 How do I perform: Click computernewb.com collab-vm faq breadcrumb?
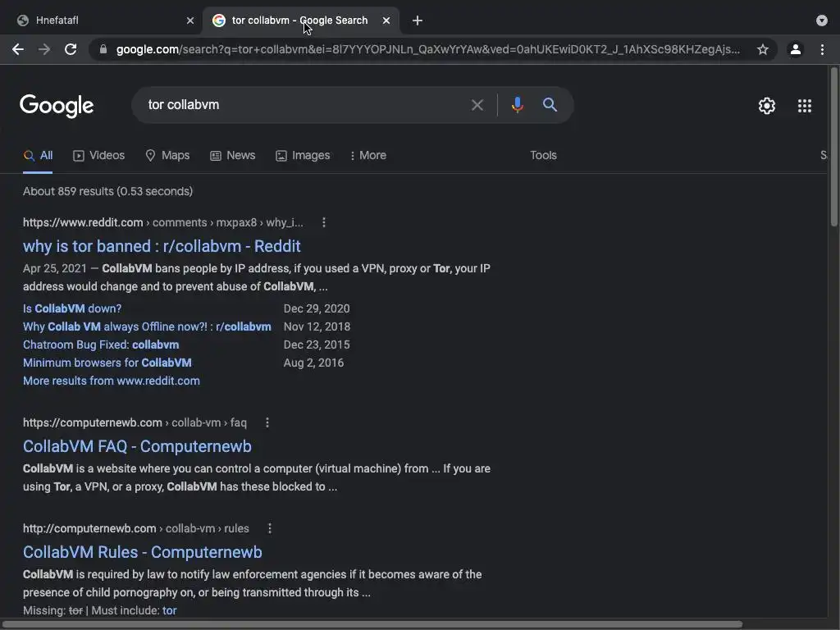(135, 422)
